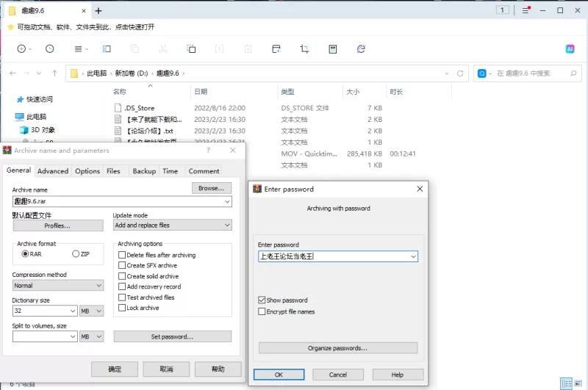588x390 pixels.
Task: Uncheck Show password
Action: click(x=262, y=300)
